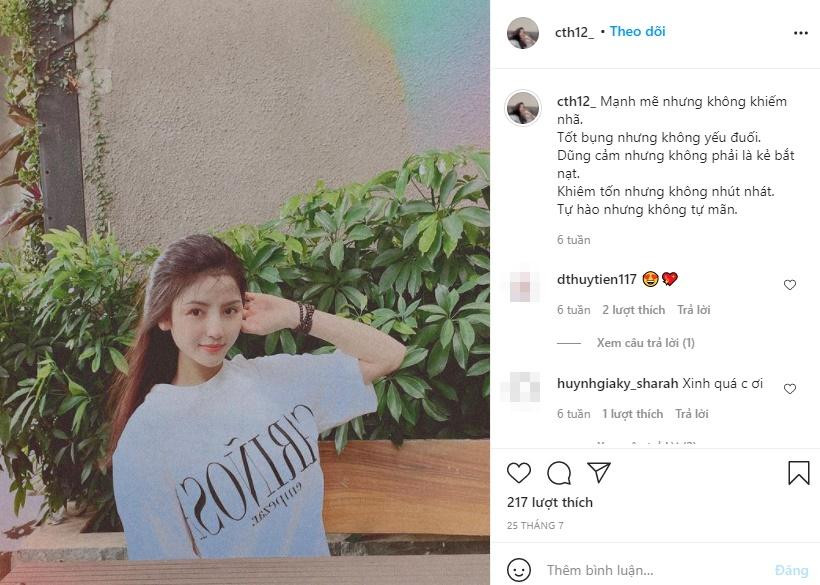This screenshot has height=585, width=820.
Task: Open the three-dot more options menu
Action: click(801, 33)
